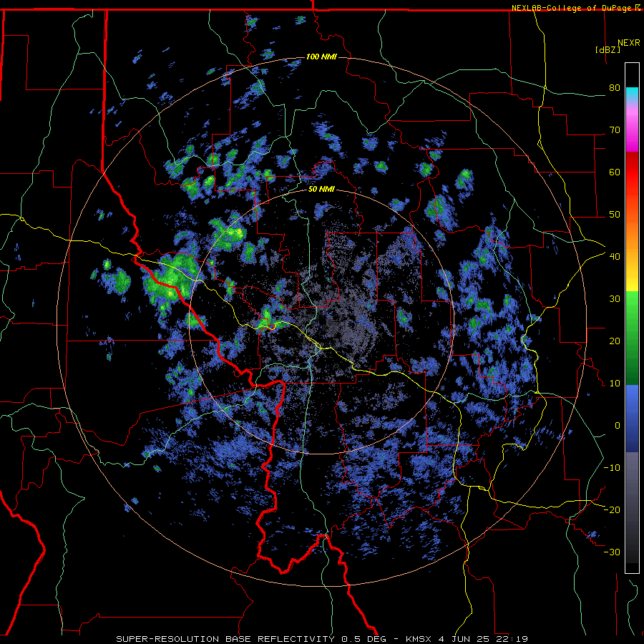The height and width of the screenshot is (644, 644).
Task: Click the cyan top segment of the color bar
Action: coord(632,94)
